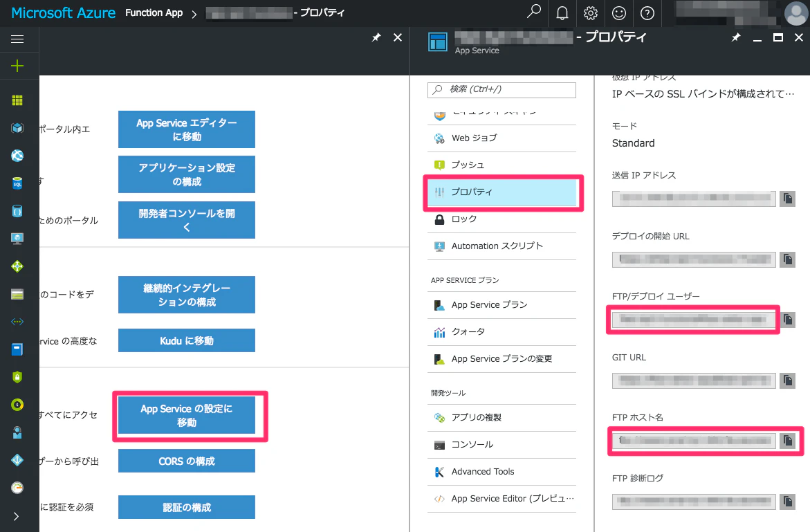Image resolution: width=810 pixels, height=532 pixels.
Task: Click the person support icon in sidebar
Action: click(x=17, y=432)
